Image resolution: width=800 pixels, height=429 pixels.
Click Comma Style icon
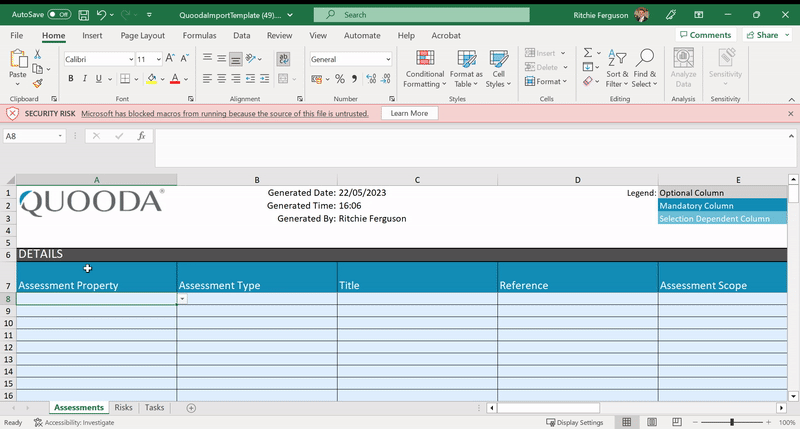point(354,79)
